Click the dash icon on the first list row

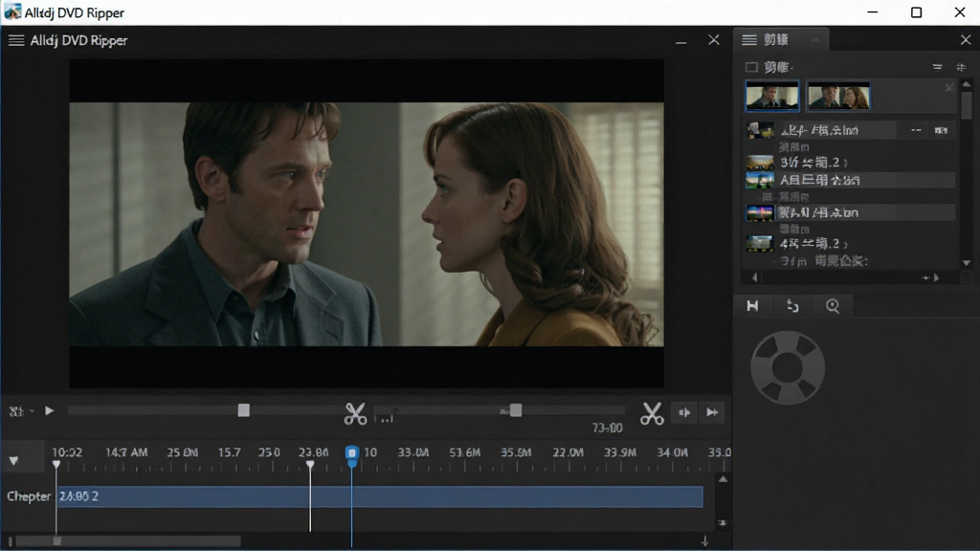(x=916, y=130)
